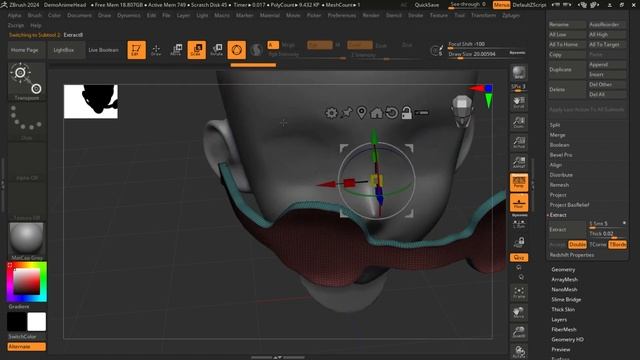Open the Document menu

click(79, 15)
